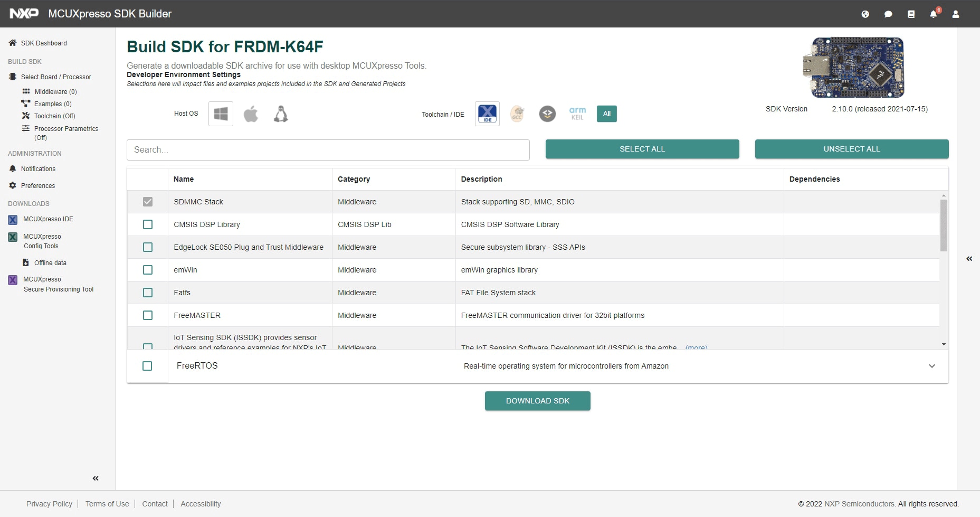Expand the right side panel chevron
Screen dimensions: 980x517
coord(969,259)
